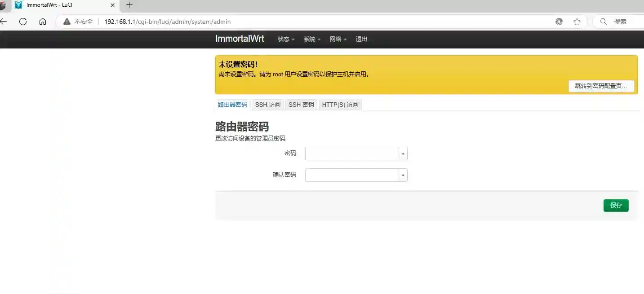Click the browser back arrow icon
This screenshot has height=294, width=644.
(x=4, y=21)
